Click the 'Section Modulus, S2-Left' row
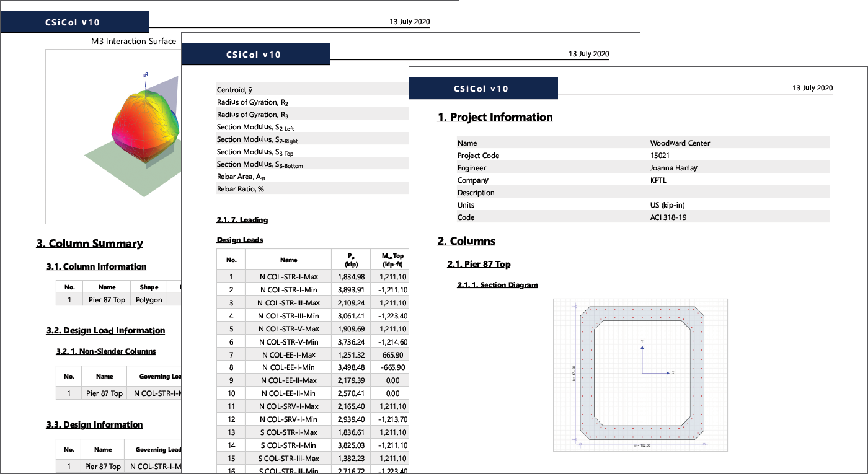This screenshot has width=868, height=474. click(312, 127)
